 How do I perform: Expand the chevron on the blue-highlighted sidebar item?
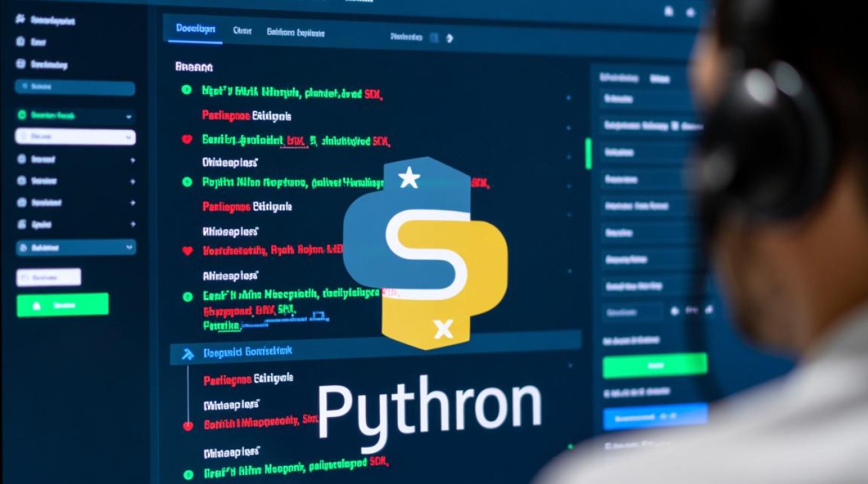130,247
